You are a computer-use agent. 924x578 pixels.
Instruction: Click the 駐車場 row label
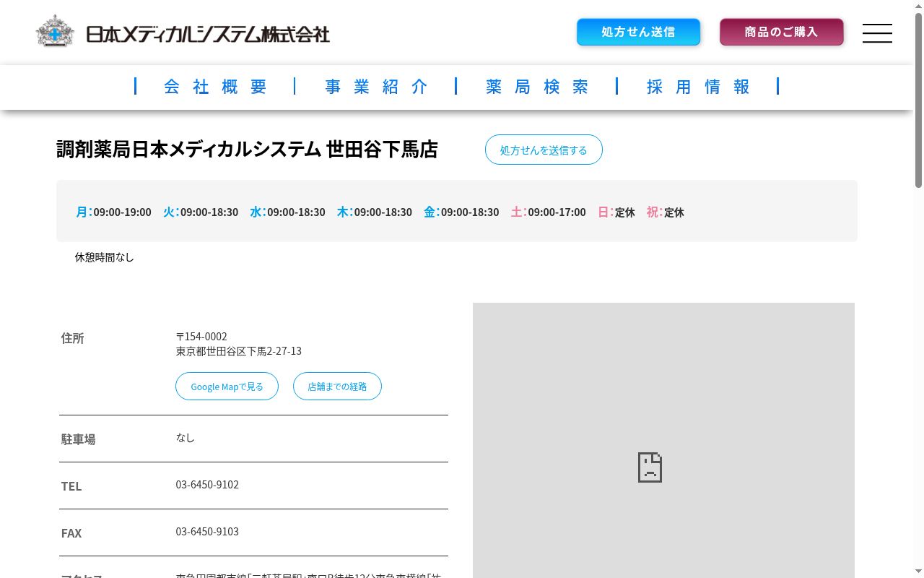coord(78,439)
